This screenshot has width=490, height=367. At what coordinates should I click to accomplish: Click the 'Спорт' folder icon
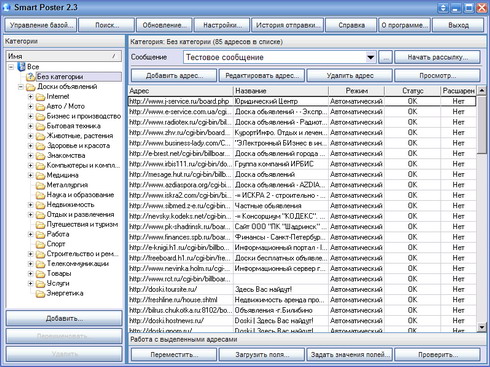[40, 244]
